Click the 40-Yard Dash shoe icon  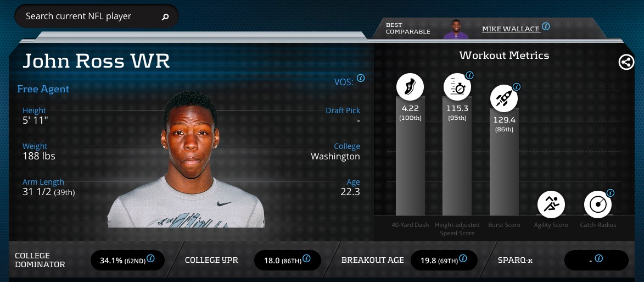(x=410, y=87)
